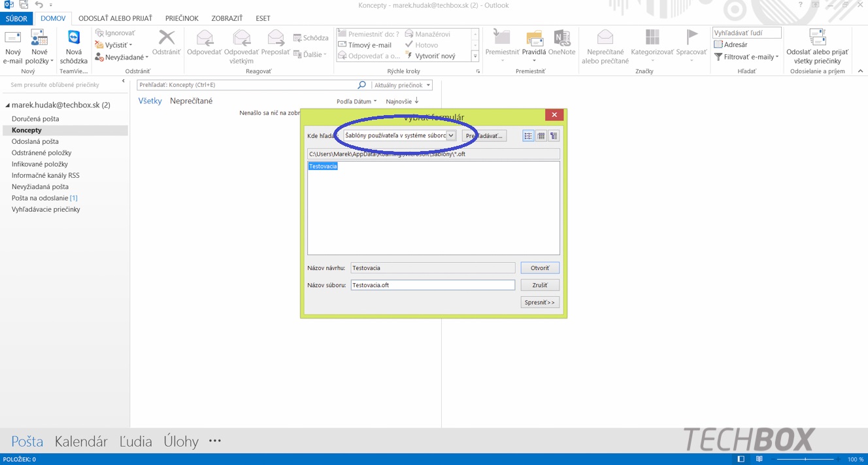Open the Ľudia contacts view
This screenshot has width=868, height=465.
click(136, 441)
